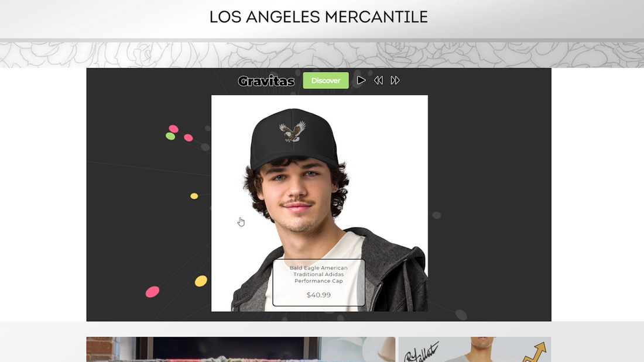Click the eagle emblem on the cap
Viewport: 644px width, 362px height.
coord(292,132)
